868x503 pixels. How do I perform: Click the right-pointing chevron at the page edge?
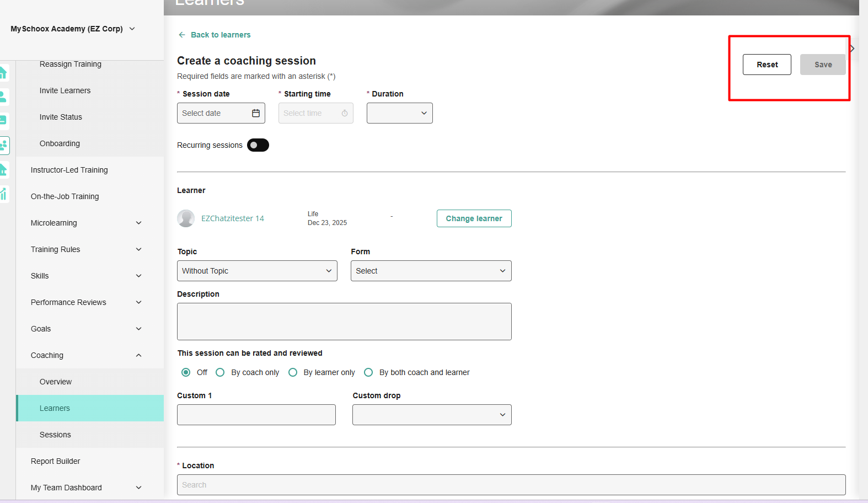coord(852,49)
